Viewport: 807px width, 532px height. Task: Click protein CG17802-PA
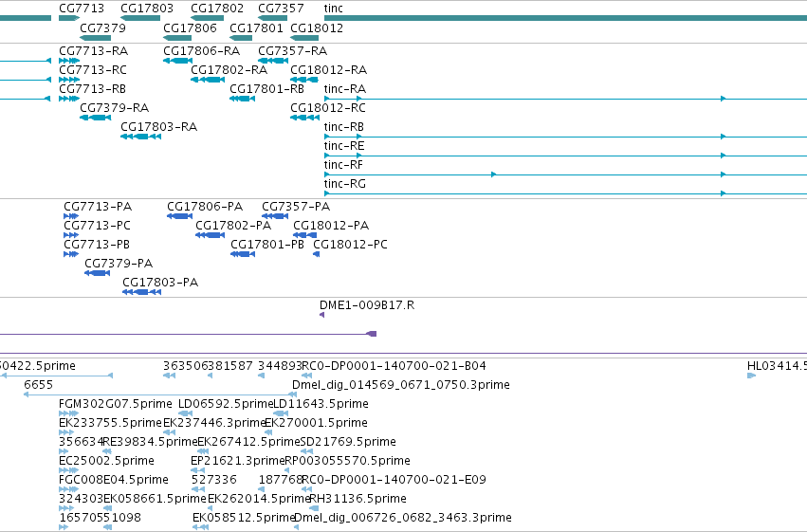[210, 235]
